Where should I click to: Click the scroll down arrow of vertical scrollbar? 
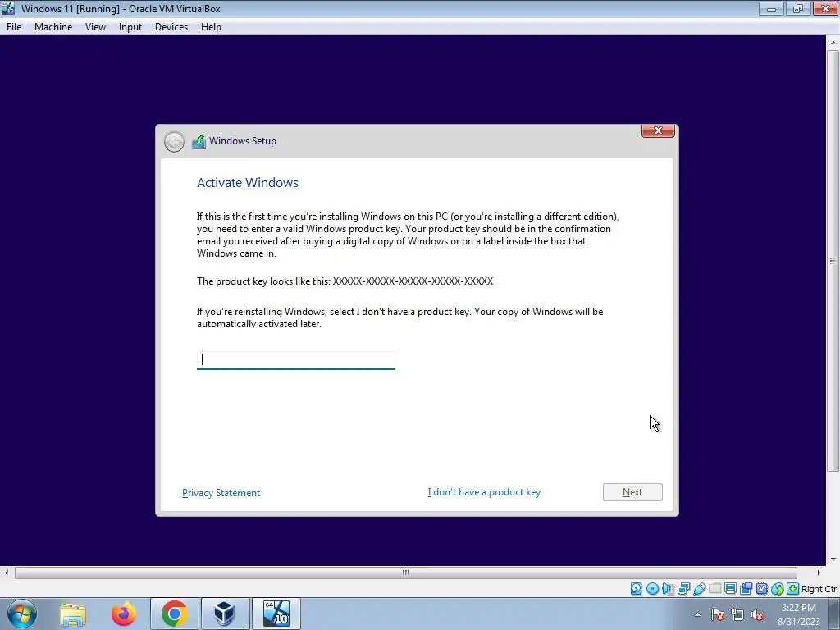point(833,559)
